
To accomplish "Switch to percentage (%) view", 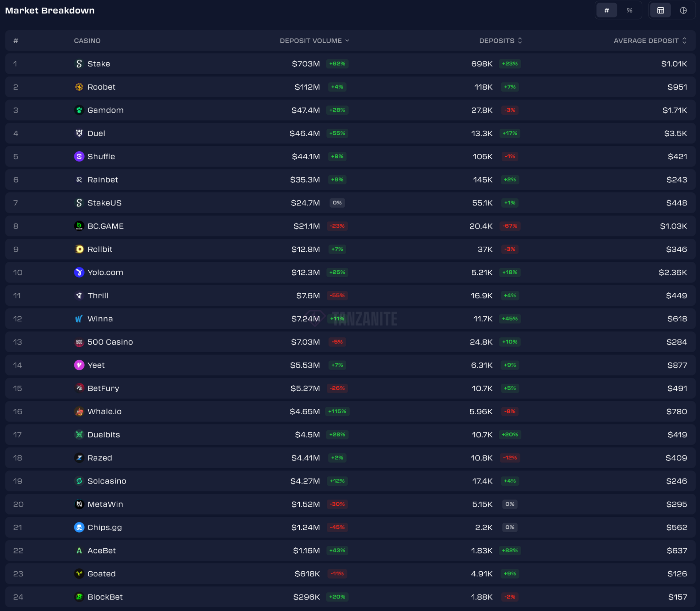I will coord(629,11).
